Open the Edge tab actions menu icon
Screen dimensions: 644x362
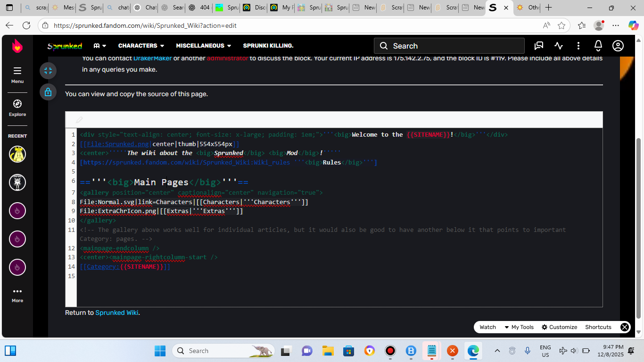coord(9,8)
